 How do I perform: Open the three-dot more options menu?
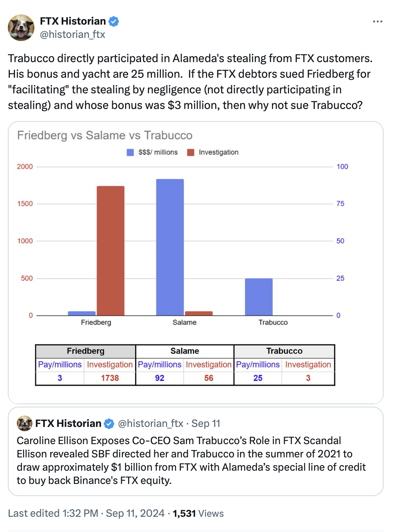pos(377,21)
